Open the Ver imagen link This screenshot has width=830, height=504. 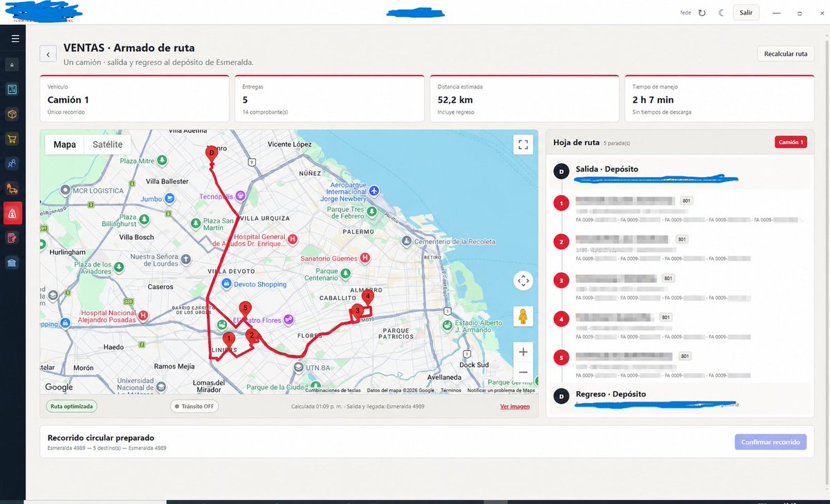point(515,407)
